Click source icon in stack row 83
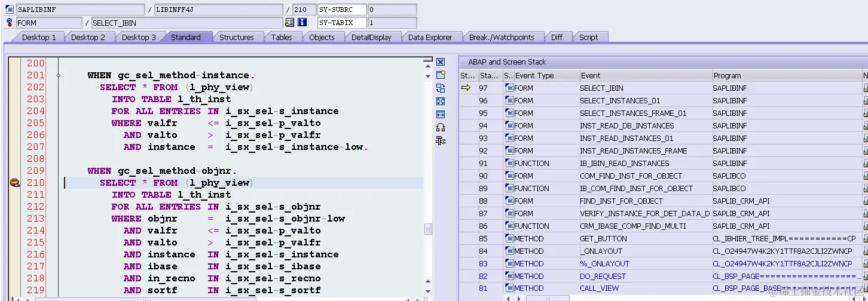868x301 pixels. tap(509, 263)
